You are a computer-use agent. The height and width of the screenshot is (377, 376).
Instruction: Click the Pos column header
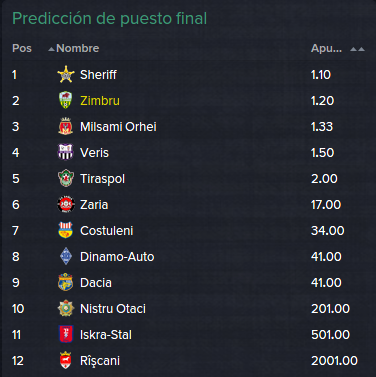pos(22,48)
